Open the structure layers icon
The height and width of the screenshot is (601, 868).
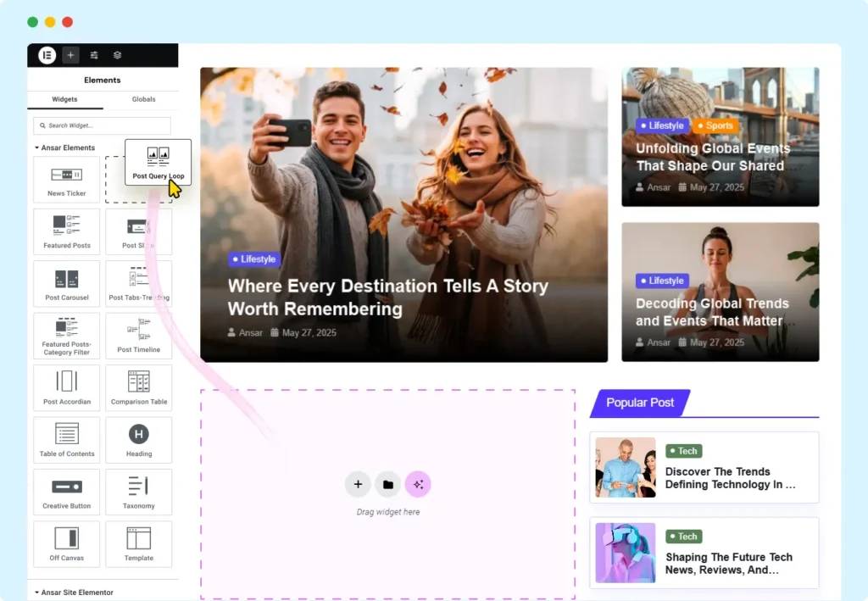[x=117, y=55]
